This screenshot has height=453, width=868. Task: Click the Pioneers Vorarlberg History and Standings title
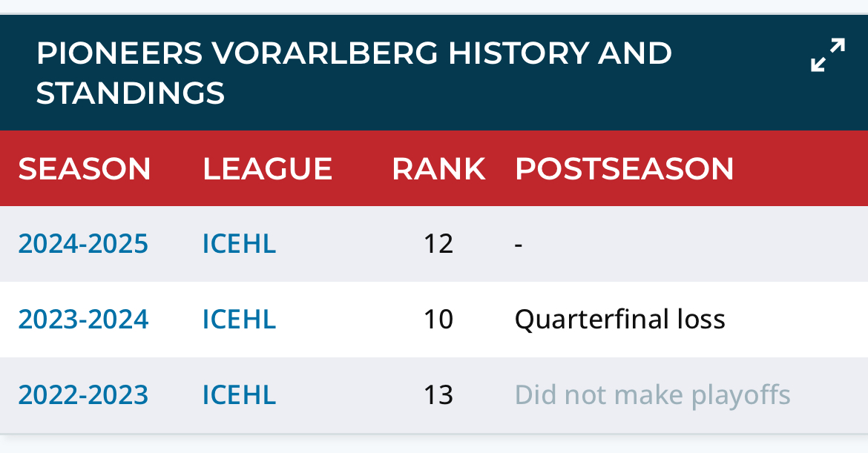(x=353, y=73)
